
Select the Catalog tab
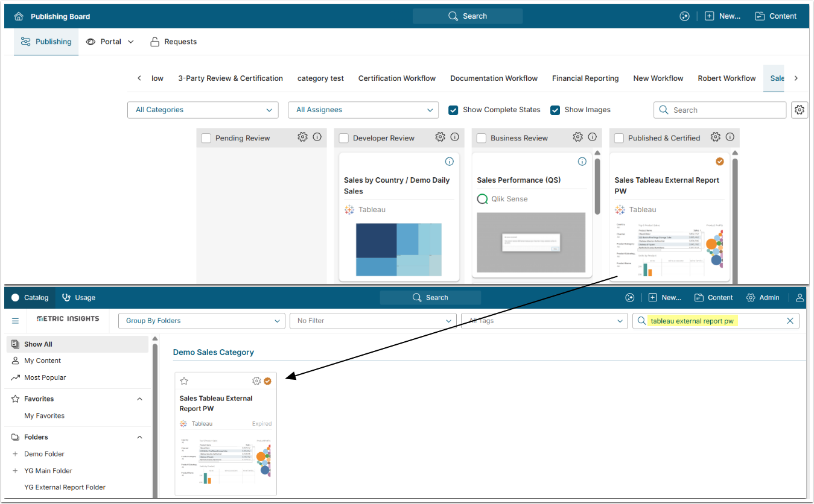click(x=30, y=297)
